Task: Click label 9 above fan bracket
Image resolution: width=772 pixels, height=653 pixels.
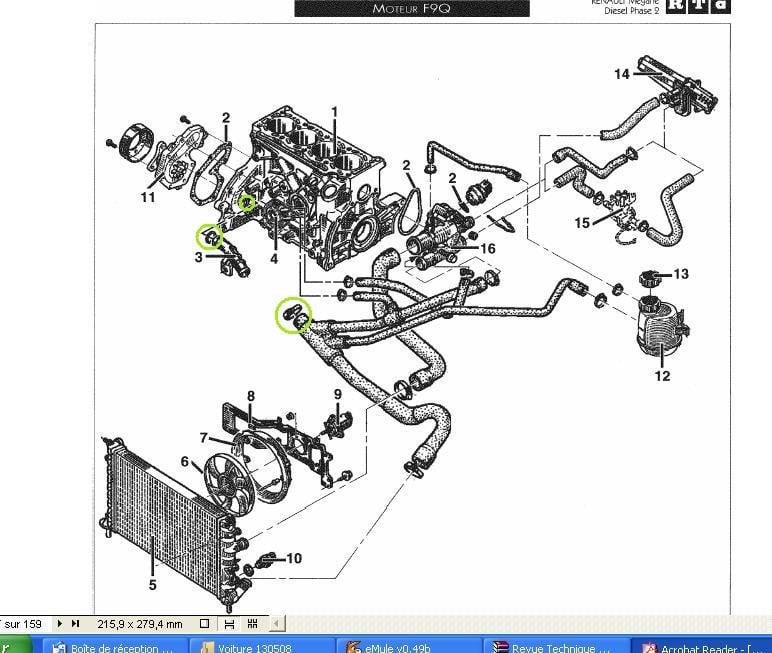Action: (338, 394)
